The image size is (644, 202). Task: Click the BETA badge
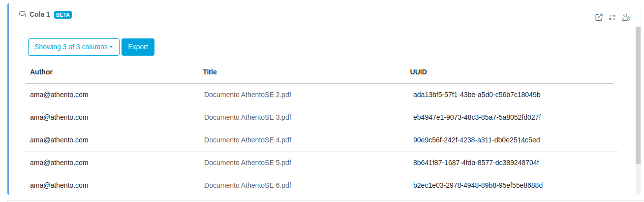(x=63, y=15)
